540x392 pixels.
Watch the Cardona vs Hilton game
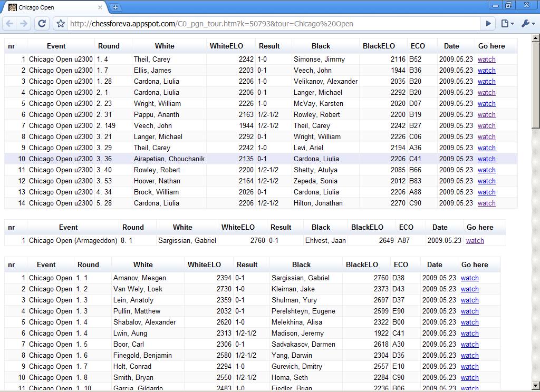click(x=486, y=203)
